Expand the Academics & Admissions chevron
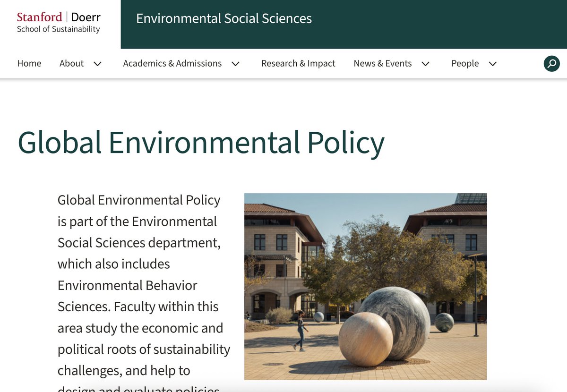Viewport: 567px width, 392px height. [236, 64]
